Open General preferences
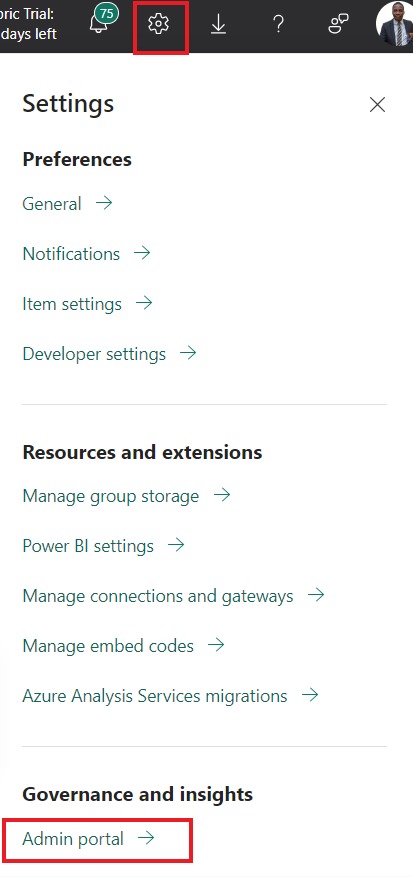This screenshot has width=413, height=877. tap(67, 204)
